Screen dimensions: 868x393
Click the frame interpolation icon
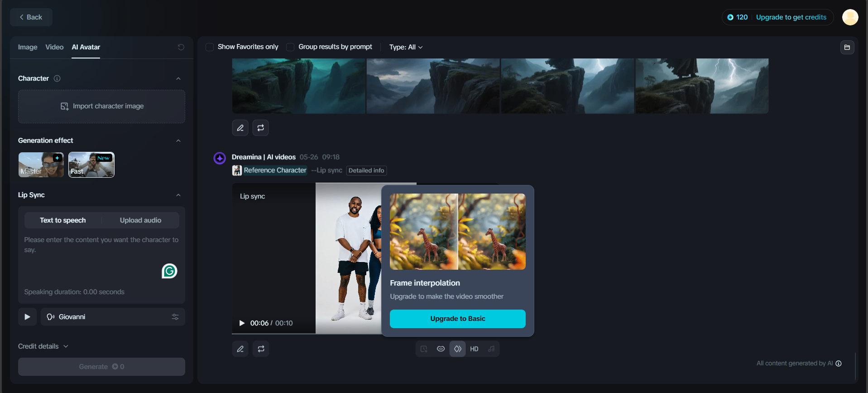pyautogui.click(x=458, y=349)
